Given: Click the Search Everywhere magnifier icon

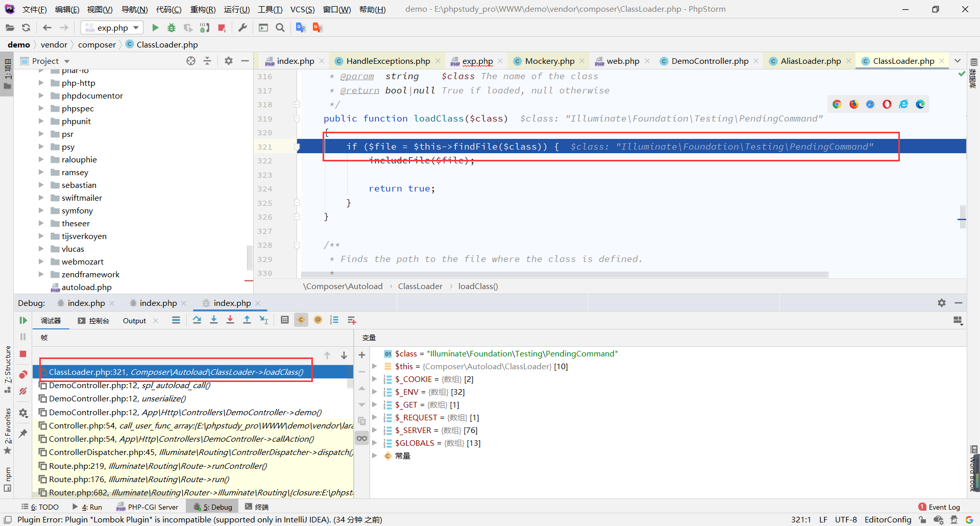Looking at the screenshot, I should [280, 28].
